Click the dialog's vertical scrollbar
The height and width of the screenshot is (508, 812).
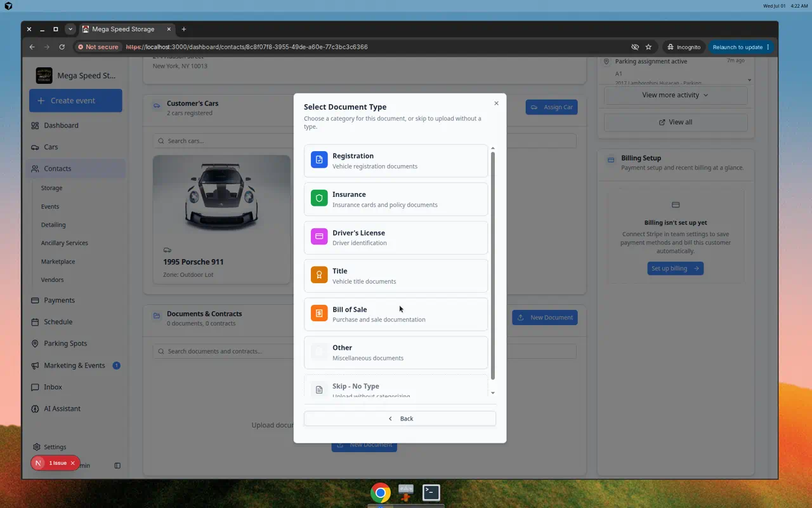[x=493, y=265]
